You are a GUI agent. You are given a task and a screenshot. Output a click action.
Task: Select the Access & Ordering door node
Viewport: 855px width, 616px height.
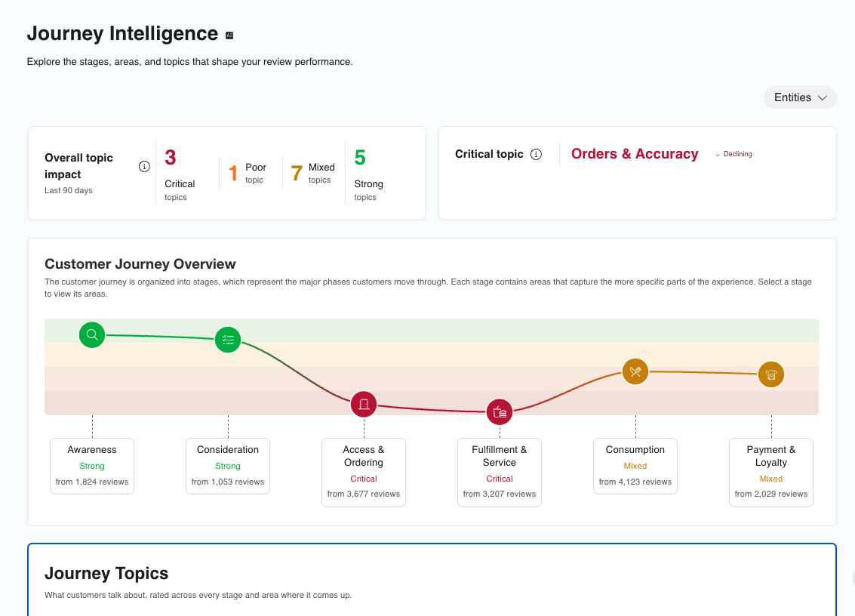pyautogui.click(x=364, y=405)
